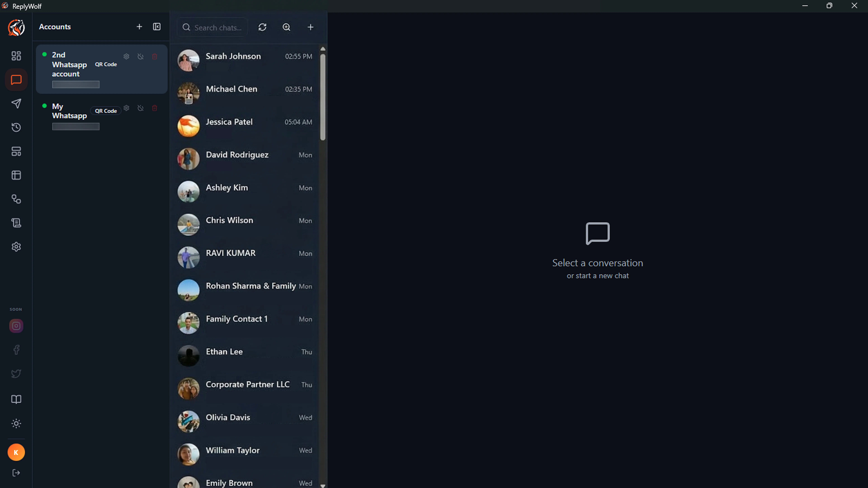The image size is (868, 488).
Task: Click the chat list scroll up arrow
Action: click(323, 49)
